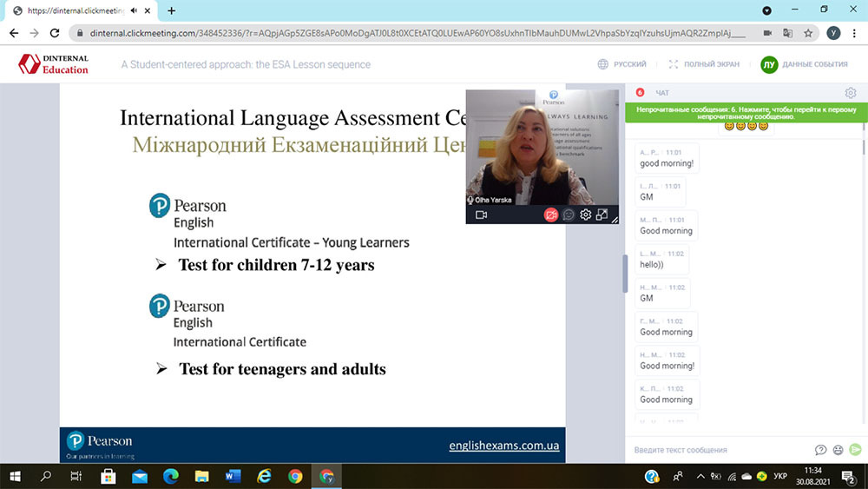Switch language via РУССКИЙ dropdown

coord(621,64)
